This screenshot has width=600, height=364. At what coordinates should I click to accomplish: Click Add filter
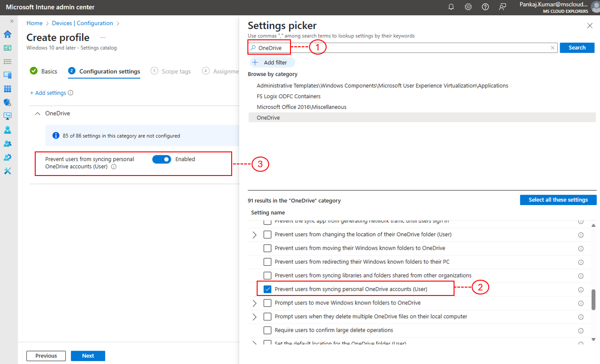(x=272, y=63)
